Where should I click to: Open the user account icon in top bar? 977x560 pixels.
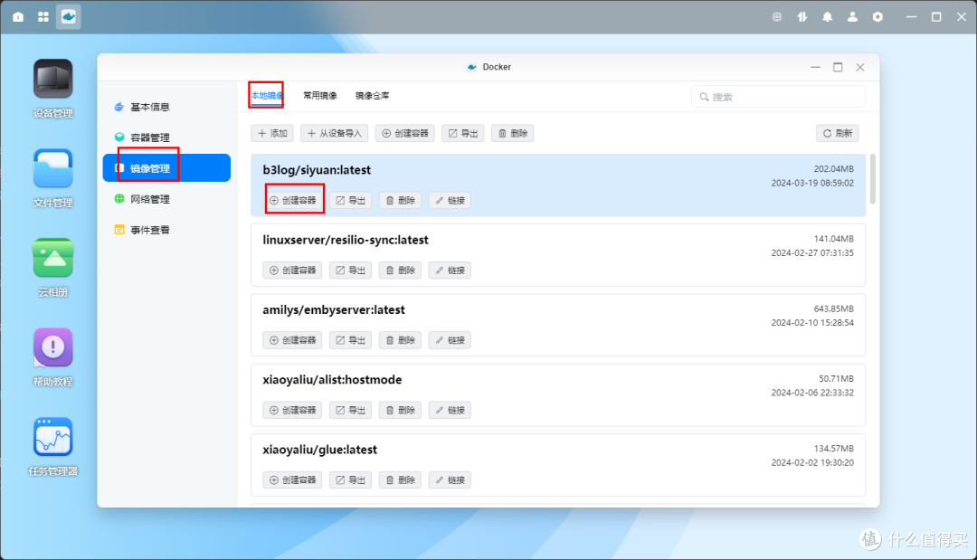click(x=852, y=17)
